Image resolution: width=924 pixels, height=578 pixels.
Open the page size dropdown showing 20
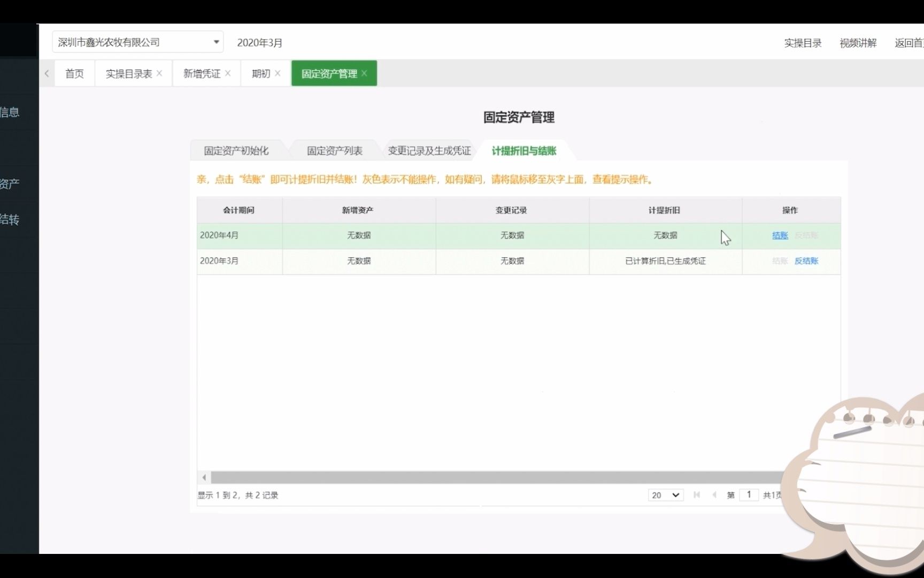point(665,495)
